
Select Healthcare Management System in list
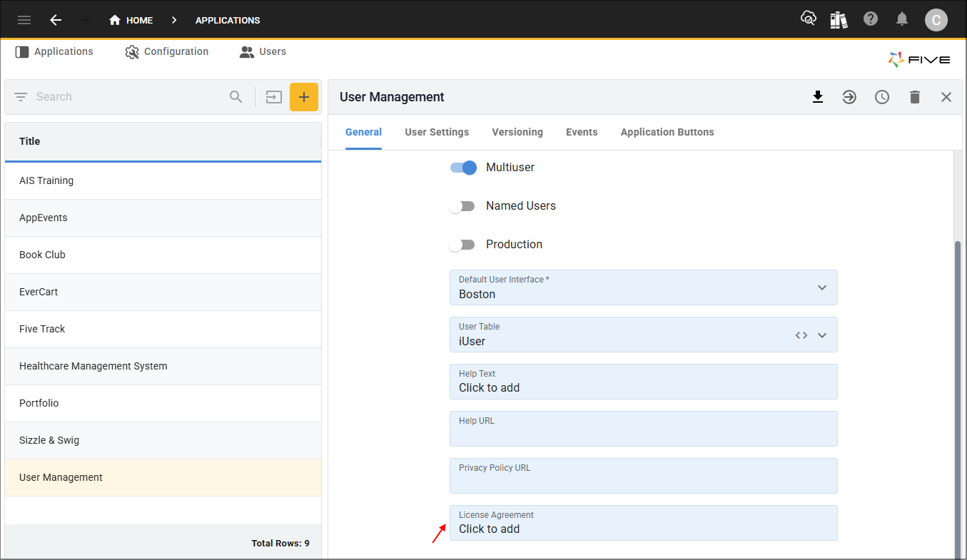click(93, 366)
